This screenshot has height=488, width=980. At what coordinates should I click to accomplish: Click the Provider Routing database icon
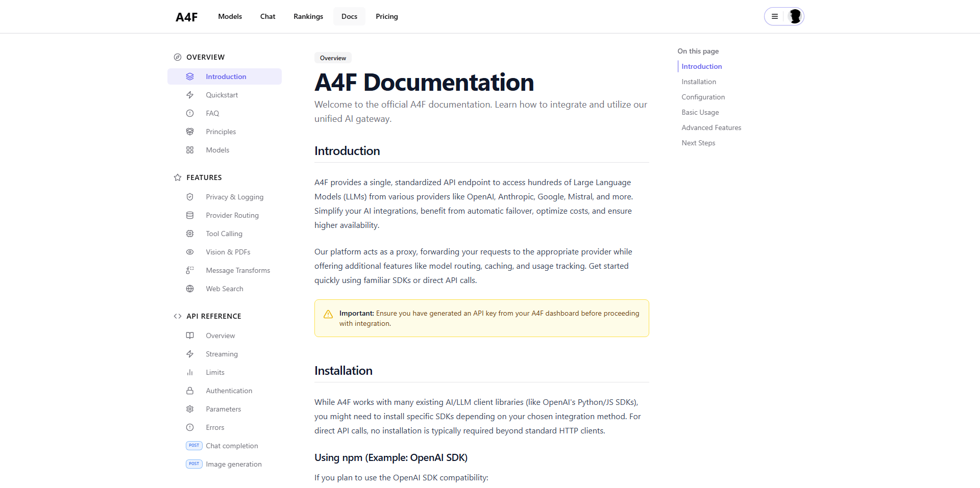(x=190, y=215)
